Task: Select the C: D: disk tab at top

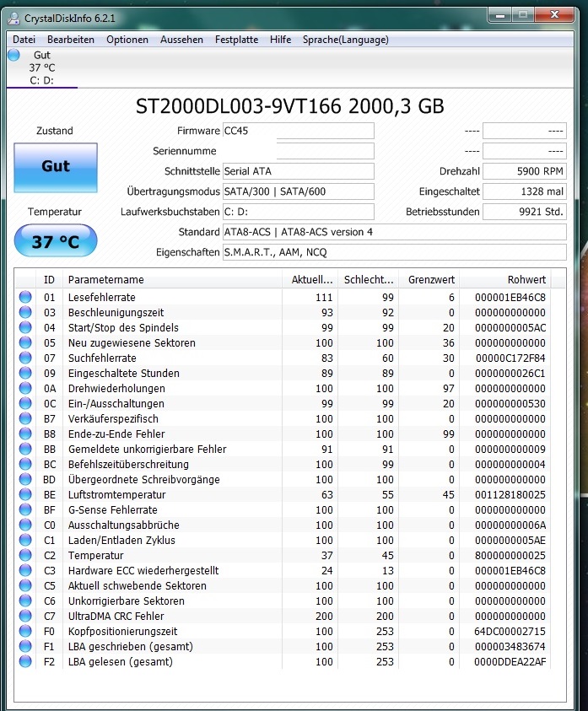Action: (x=41, y=68)
